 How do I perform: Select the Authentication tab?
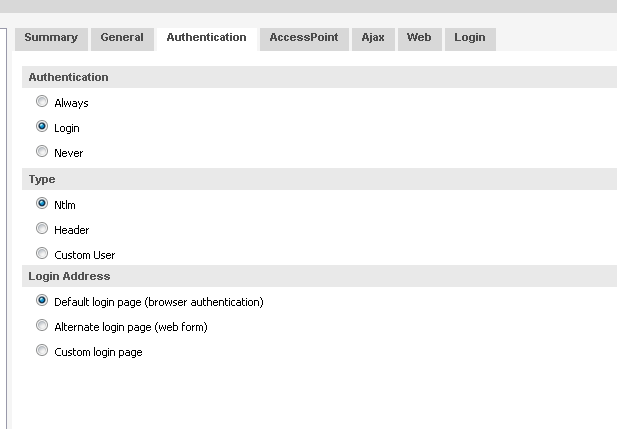pos(206,38)
